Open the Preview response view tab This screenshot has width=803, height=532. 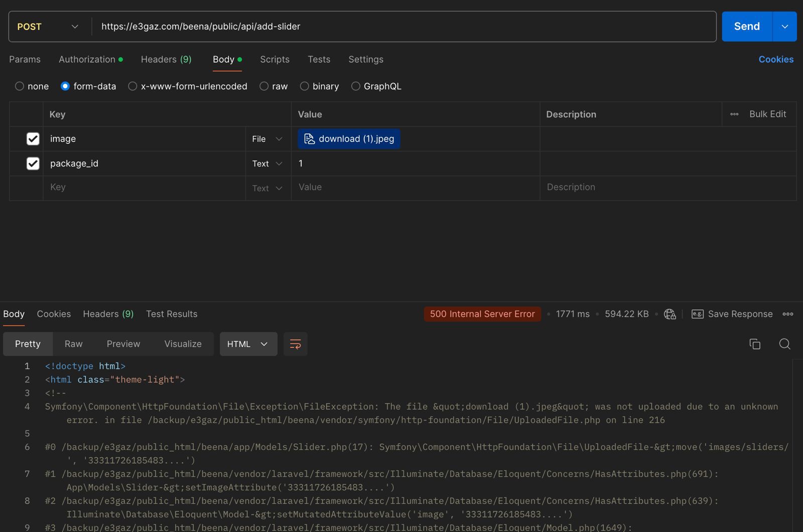pos(123,344)
